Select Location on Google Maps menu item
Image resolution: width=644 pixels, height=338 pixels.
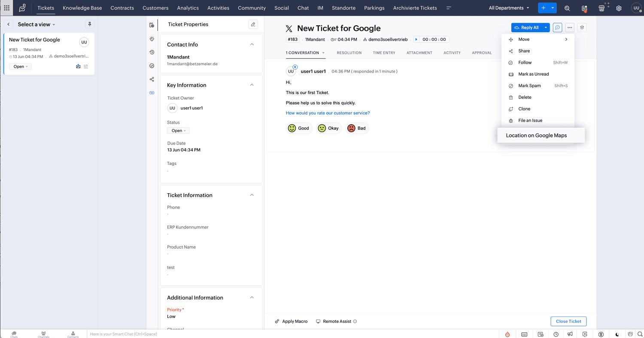coord(541,135)
